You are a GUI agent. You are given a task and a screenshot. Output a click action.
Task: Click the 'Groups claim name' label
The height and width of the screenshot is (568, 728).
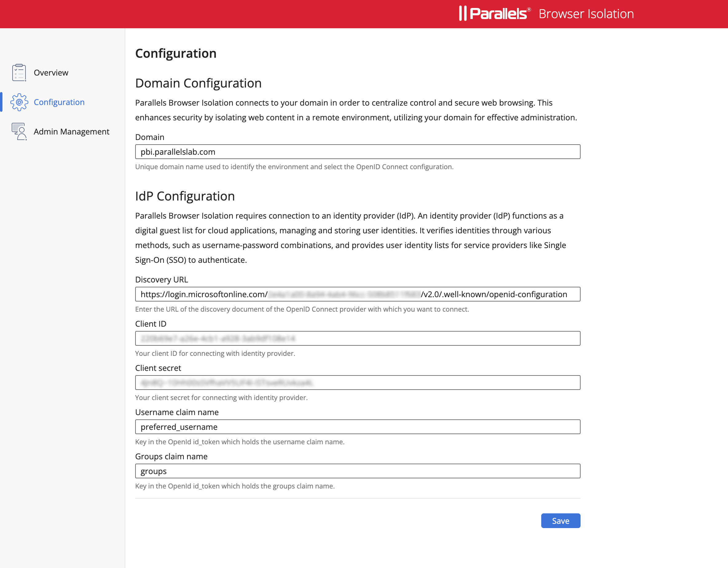(x=171, y=457)
